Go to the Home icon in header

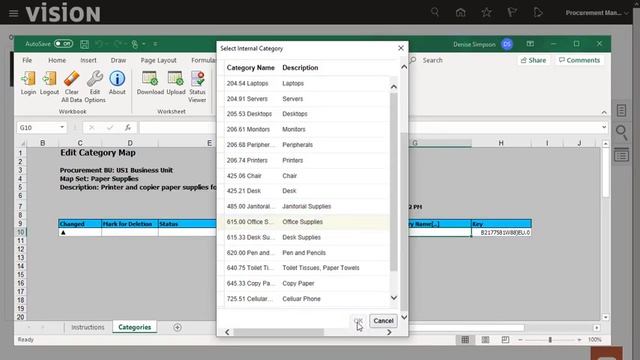[460, 13]
